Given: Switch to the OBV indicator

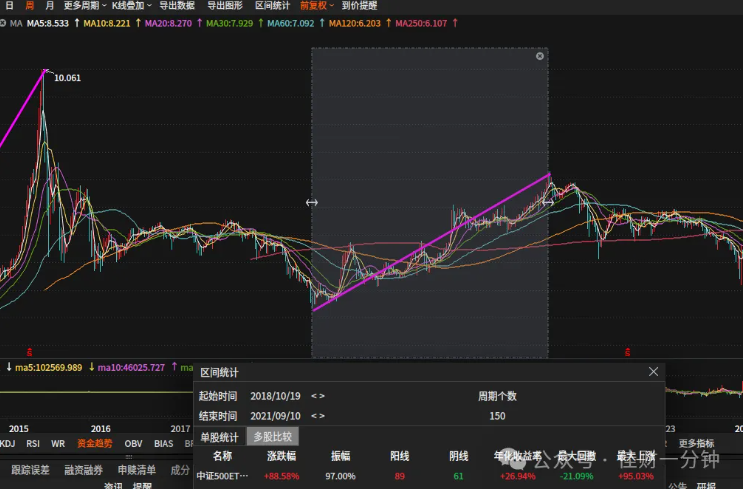Looking at the screenshot, I should (133, 444).
